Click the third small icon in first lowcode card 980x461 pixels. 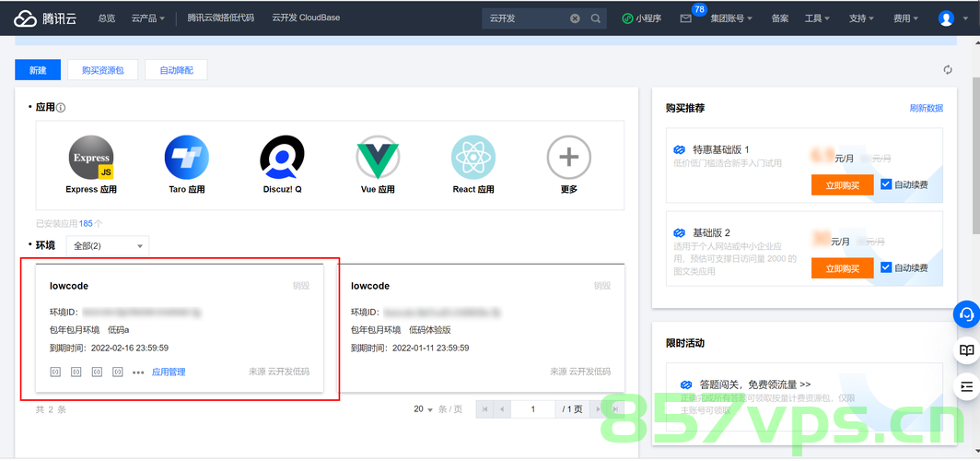pos(97,372)
